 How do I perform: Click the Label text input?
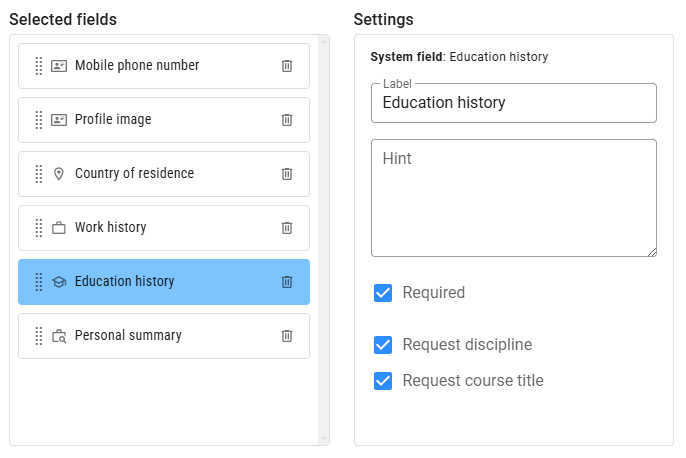(513, 103)
